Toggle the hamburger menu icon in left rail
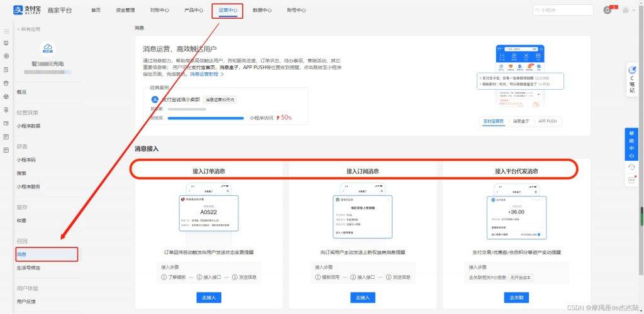Screen dimensions: 644x314 pos(6,31)
